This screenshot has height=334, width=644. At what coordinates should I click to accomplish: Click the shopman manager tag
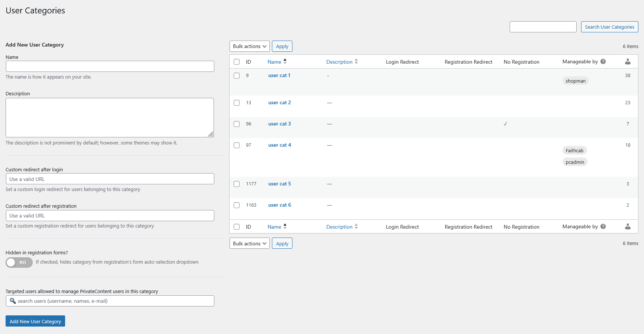[x=575, y=81]
